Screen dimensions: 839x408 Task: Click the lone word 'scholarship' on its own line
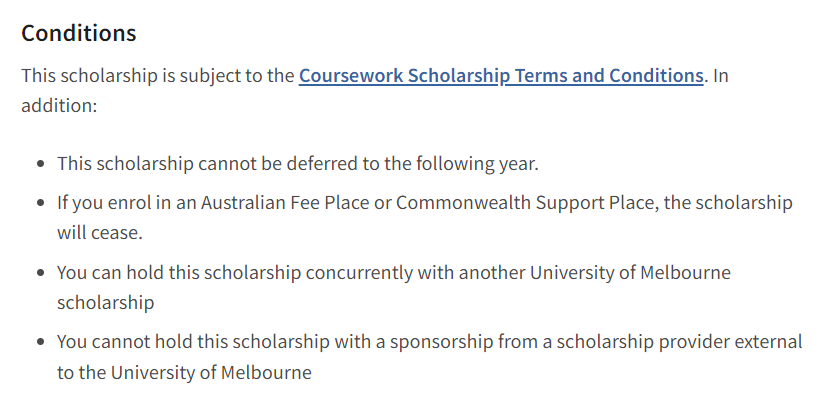coord(105,303)
